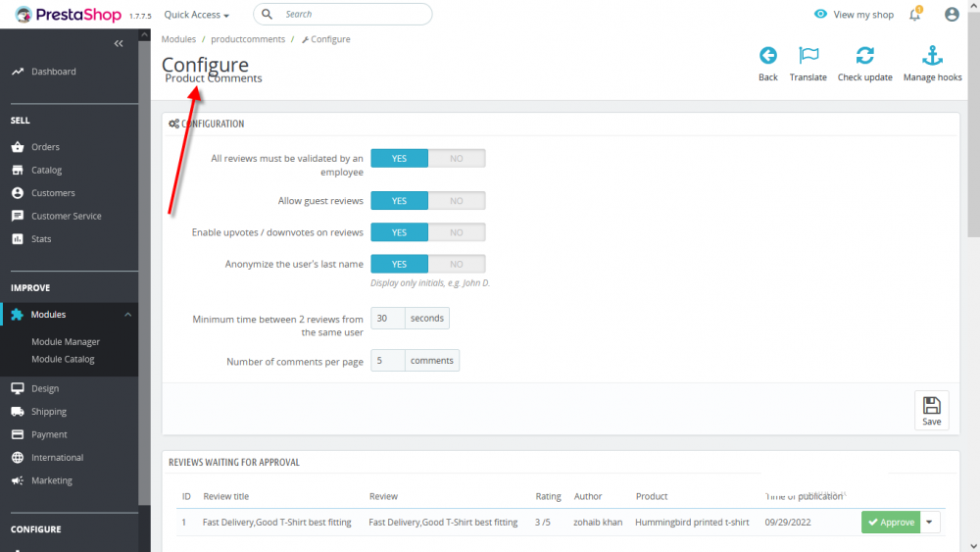Click the Customer Service chat icon
Image resolution: width=980 pixels, height=552 pixels.
[18, 216]
